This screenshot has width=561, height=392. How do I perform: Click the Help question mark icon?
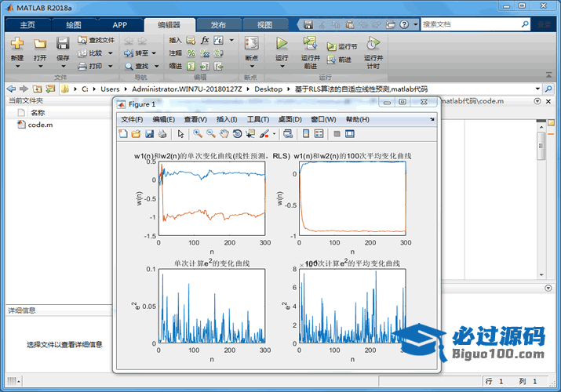tap(404, 24)
